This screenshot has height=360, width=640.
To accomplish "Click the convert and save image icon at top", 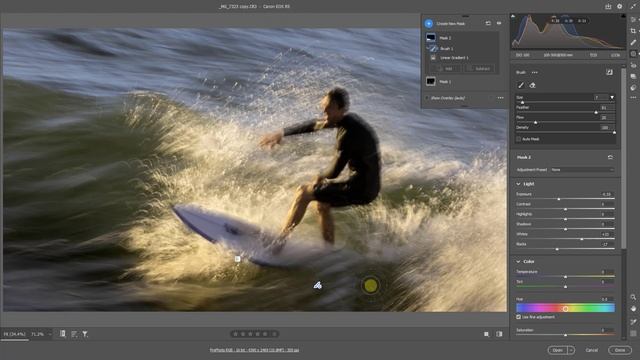I will click(x=608, y=7).
